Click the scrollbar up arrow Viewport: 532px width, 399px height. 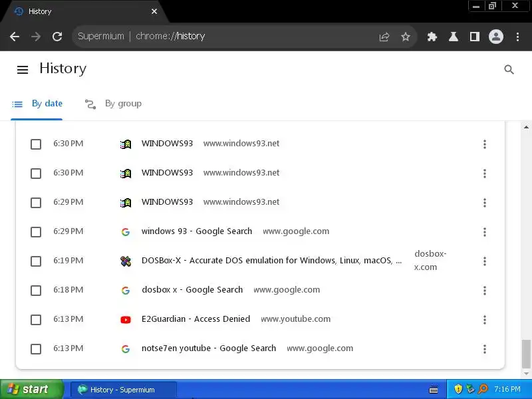pos(526,127)
